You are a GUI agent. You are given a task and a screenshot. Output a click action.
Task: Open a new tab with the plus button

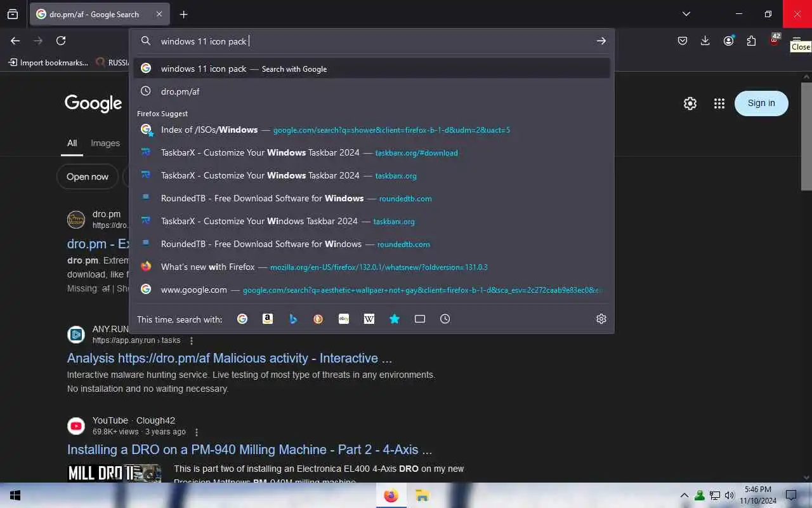183,14
